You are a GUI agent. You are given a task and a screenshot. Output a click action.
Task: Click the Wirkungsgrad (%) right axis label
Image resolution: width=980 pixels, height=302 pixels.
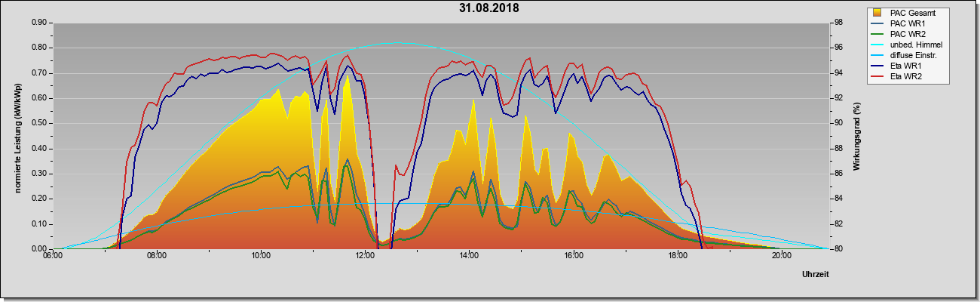[857, 136]
